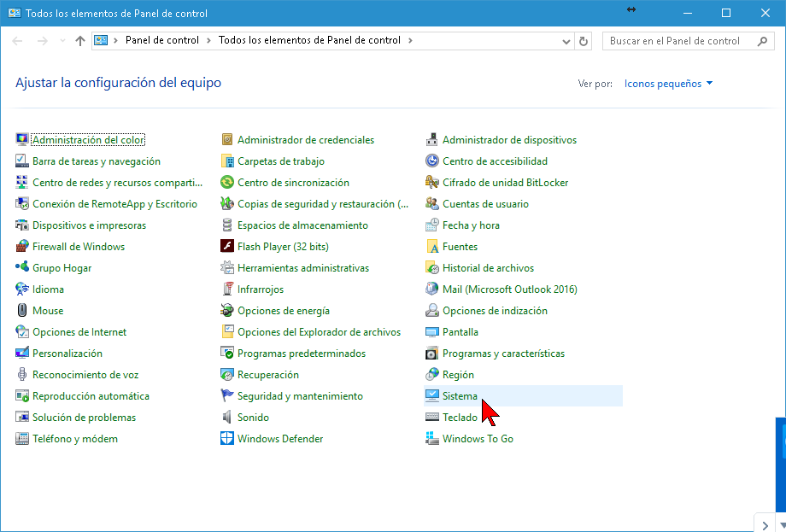
Task: Open 'Opciones de Internet' link
Action: point(79,332)
